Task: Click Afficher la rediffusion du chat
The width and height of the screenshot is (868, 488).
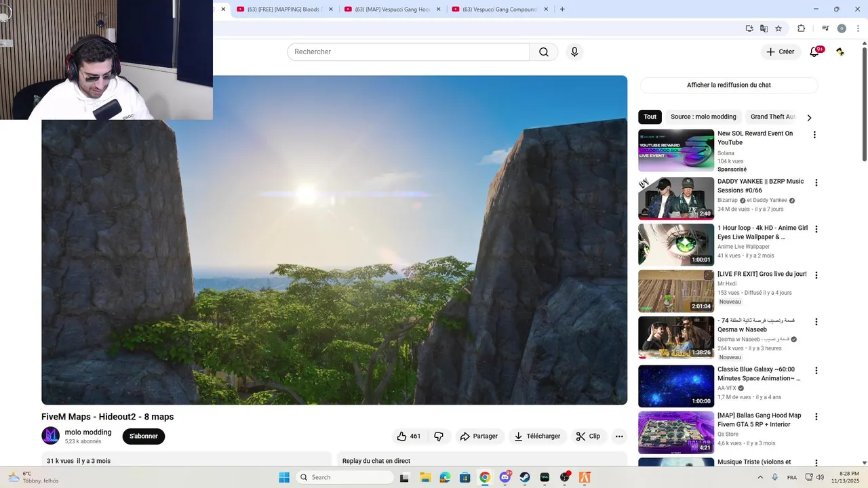Action: pyautogui.click(x=728, y=85)
